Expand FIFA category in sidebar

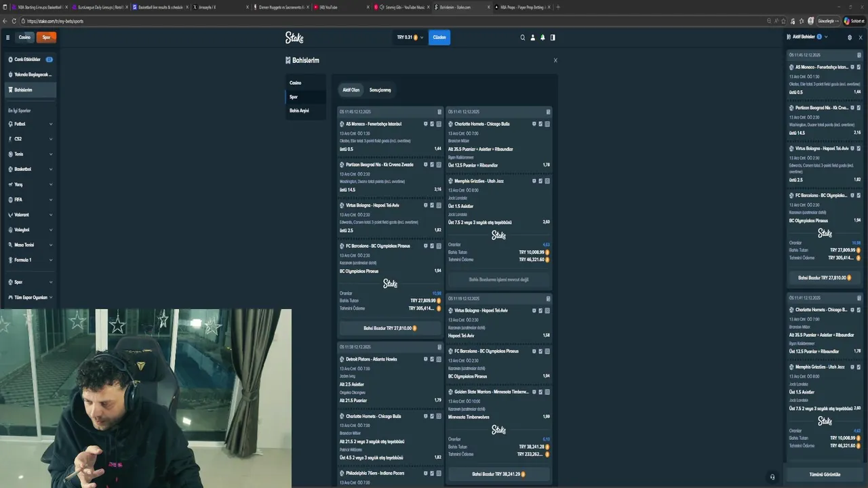point(51,199)
